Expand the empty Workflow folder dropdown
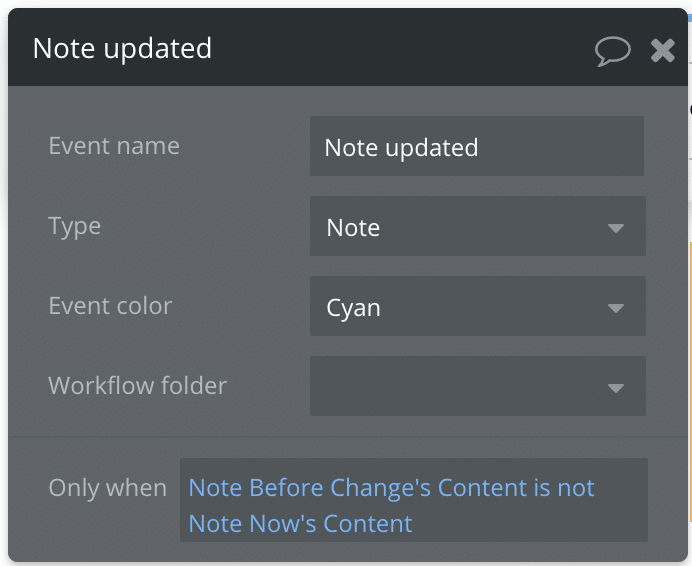692x566 pixels. pyautogui.click(x=460, y=387)
